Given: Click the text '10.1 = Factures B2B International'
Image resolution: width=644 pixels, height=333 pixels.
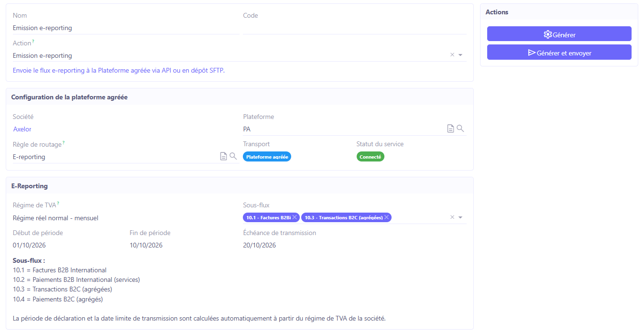Looking at the screenshot, I should [60, 270].
